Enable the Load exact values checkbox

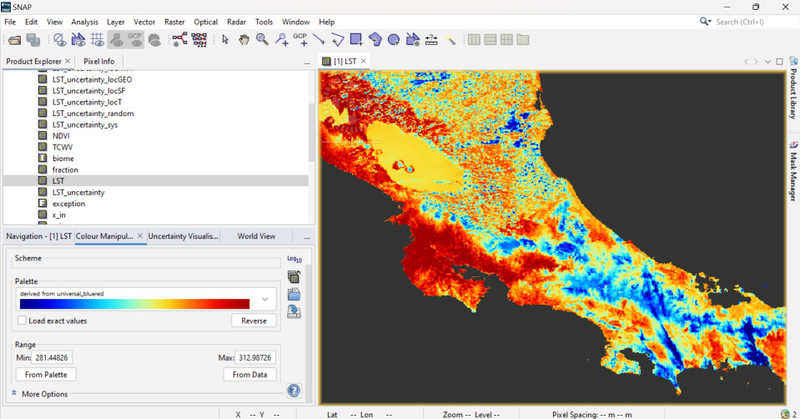click(x=24, y=321)
